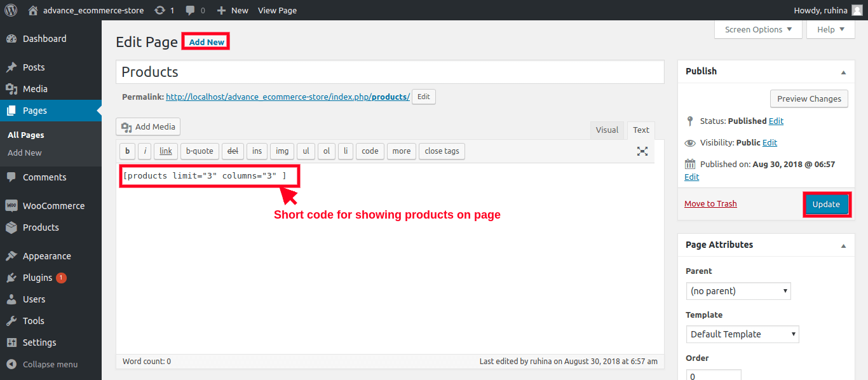The height and width of the screenshot is (380, 868).
Task: Click the Move to Trash link
Action: coord(710,204)
